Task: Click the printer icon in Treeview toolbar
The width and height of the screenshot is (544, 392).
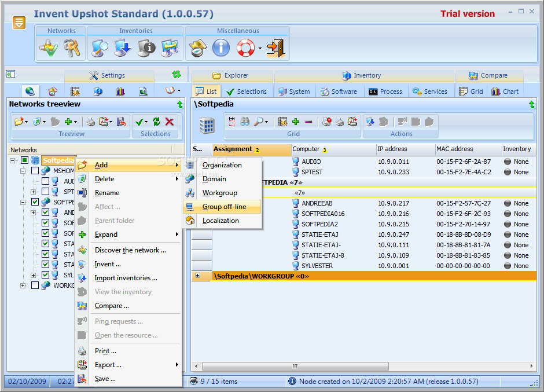Action: tap(90, 122)
